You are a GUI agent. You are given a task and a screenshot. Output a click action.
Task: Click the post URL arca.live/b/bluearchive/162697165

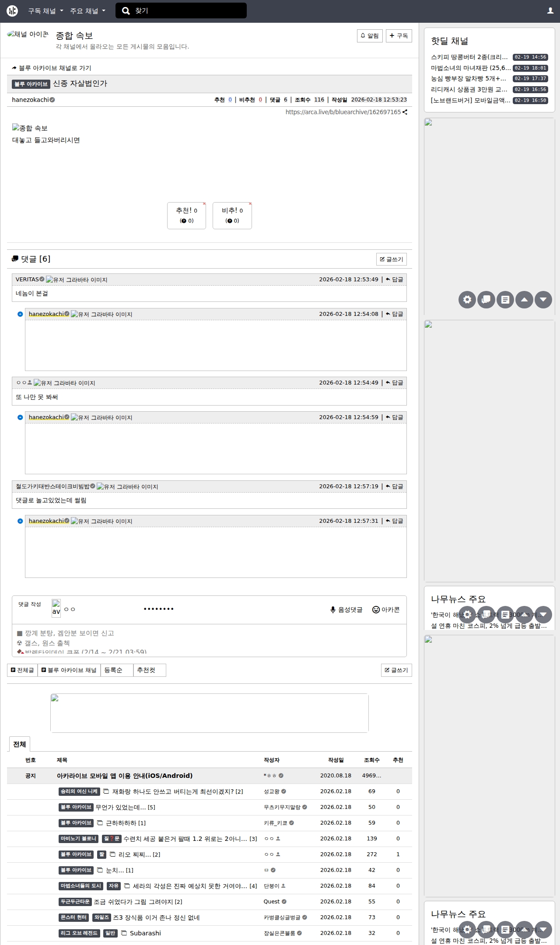pyautogui.click(x=343, y=112)
